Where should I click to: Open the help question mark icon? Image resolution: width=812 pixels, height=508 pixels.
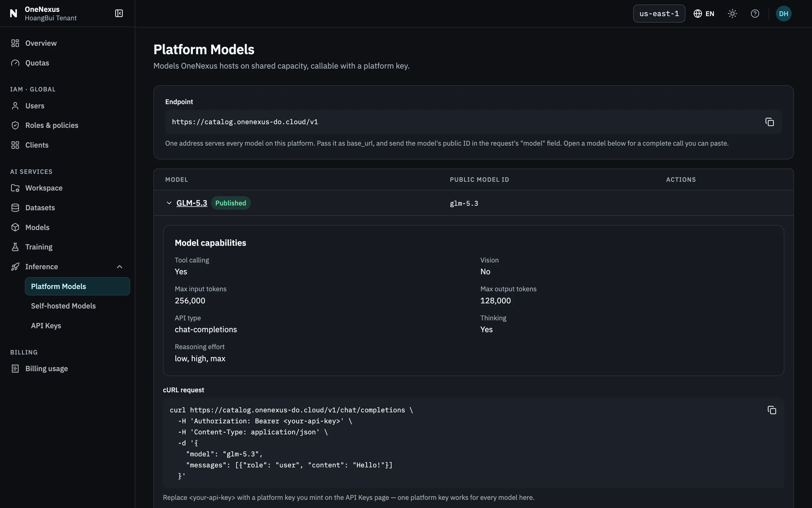[755, 14]
